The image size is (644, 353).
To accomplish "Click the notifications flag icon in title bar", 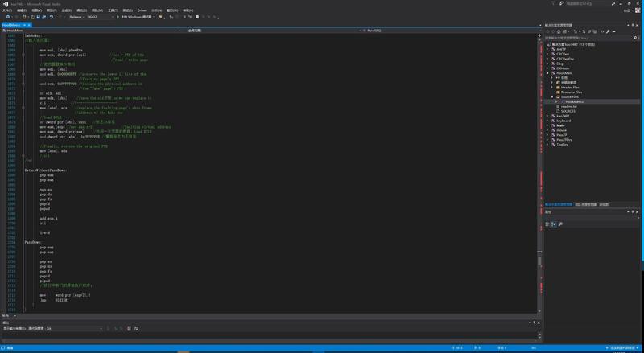I will point(553,4).
